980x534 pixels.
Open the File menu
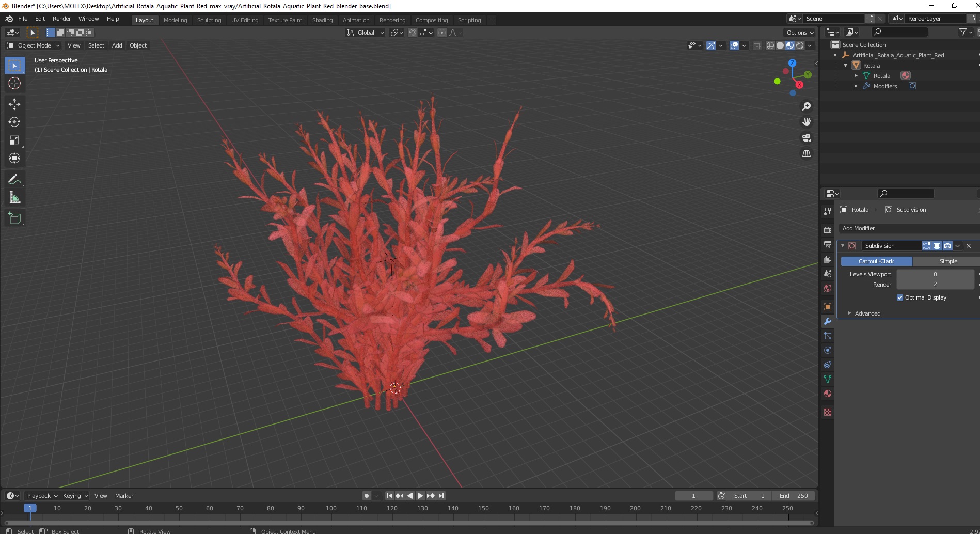(x=23, y=19)
